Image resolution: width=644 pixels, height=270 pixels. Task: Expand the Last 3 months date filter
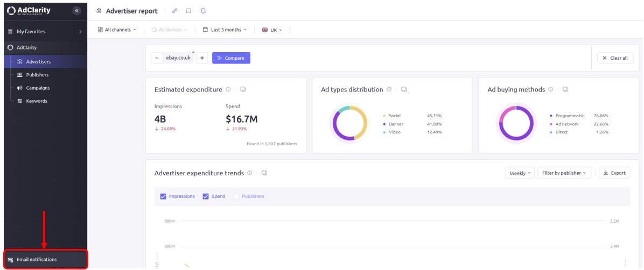point(225,30)
